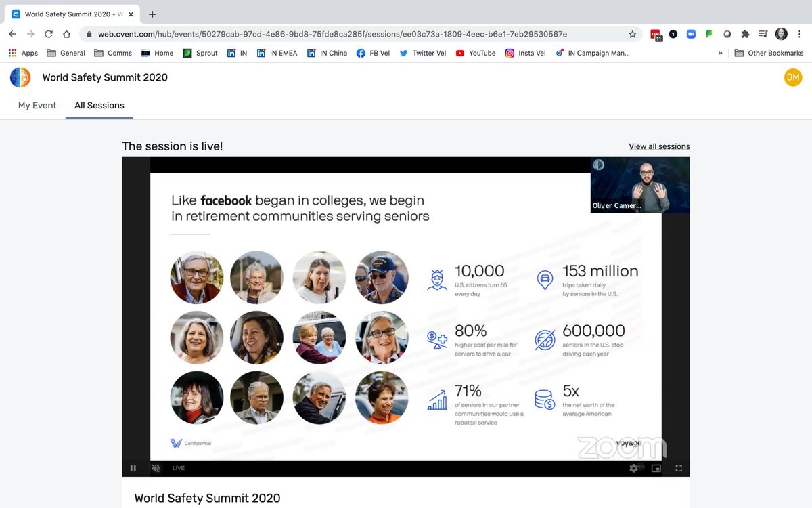Open the Chrome profile picture menu
The height and width of the screenshot is (508, 812).
(782, 34)
